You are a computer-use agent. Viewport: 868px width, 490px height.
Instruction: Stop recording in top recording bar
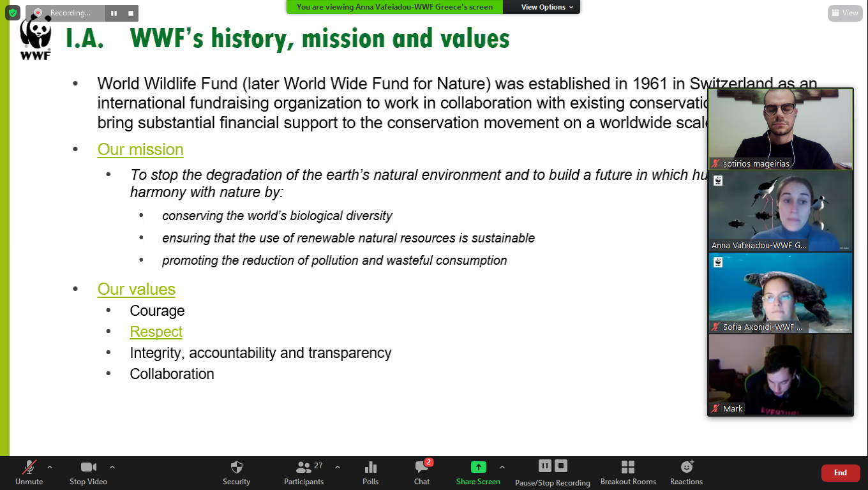pyautogui.click(x=131, y=13)
